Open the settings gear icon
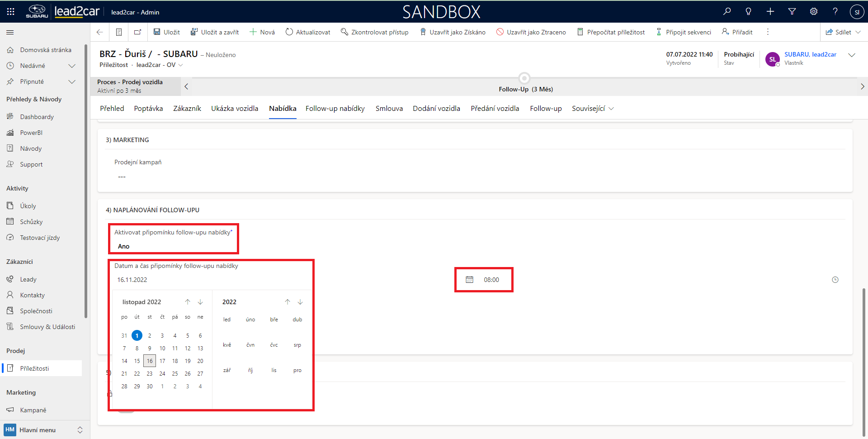This screenshot has width=868, height=439. [x=814, y=12]
